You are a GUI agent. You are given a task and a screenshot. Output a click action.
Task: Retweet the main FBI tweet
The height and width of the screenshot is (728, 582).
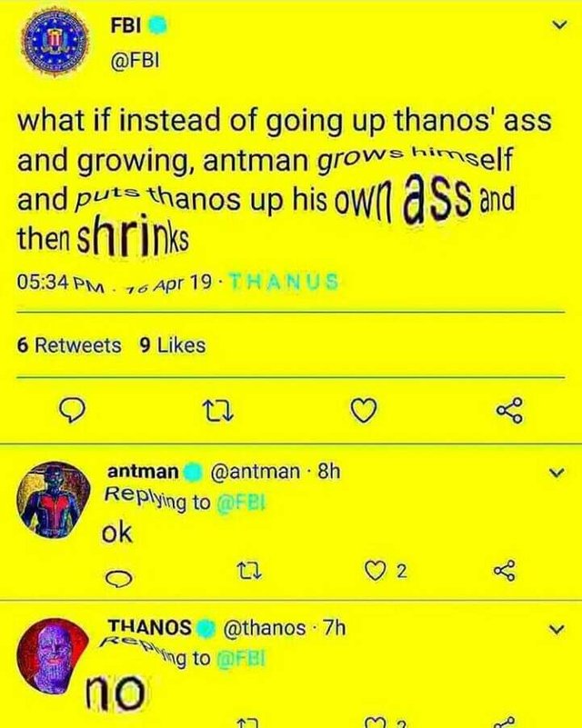pos(218,411)
